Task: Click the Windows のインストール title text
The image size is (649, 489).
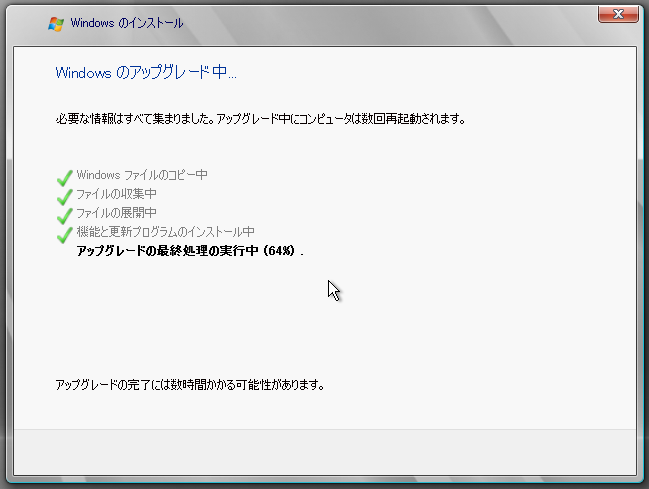Action: pyautogui.click(x=127, y=23)
